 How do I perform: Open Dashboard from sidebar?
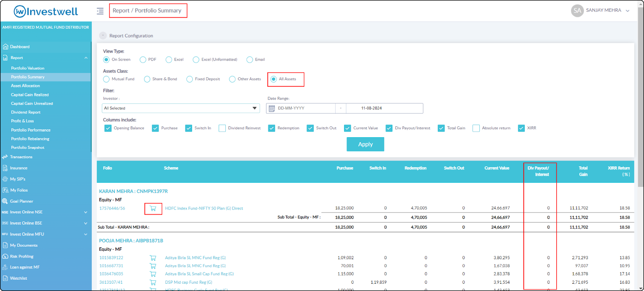(20, 47)
